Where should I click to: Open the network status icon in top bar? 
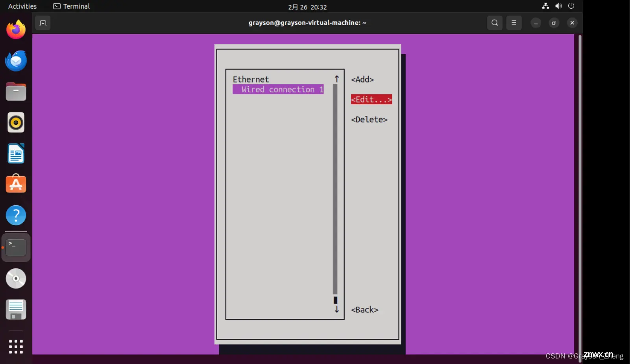pyautogui.click(x=545, y=6)
